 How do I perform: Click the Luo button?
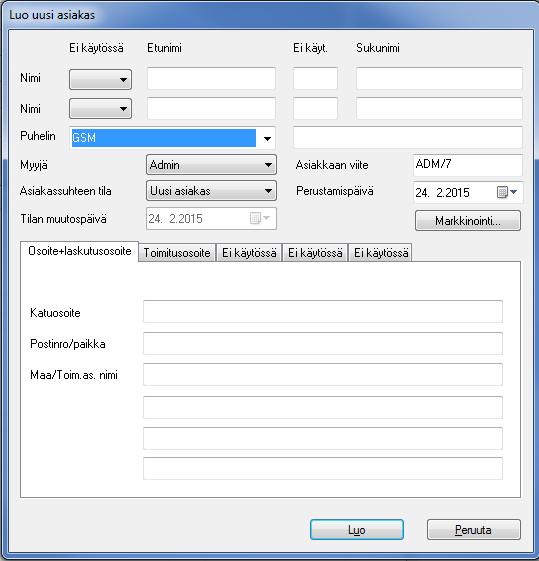pyautogui.click(x=357, y=530)
